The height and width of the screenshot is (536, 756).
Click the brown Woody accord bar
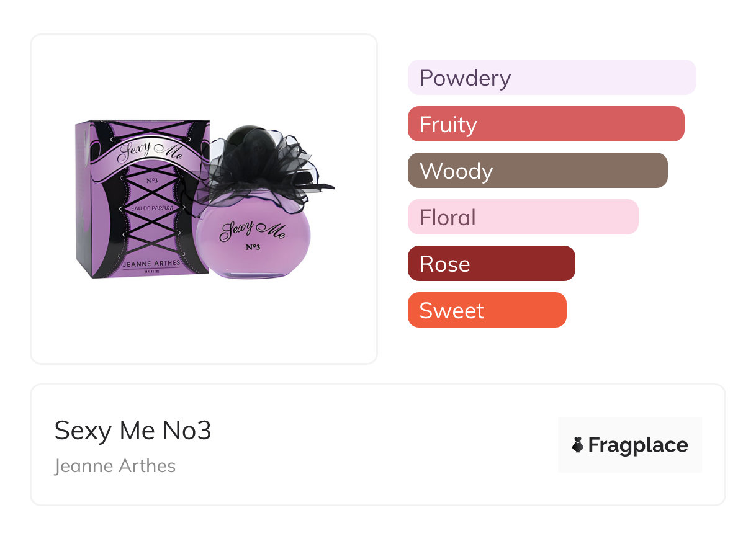click(x=537, y=171)
